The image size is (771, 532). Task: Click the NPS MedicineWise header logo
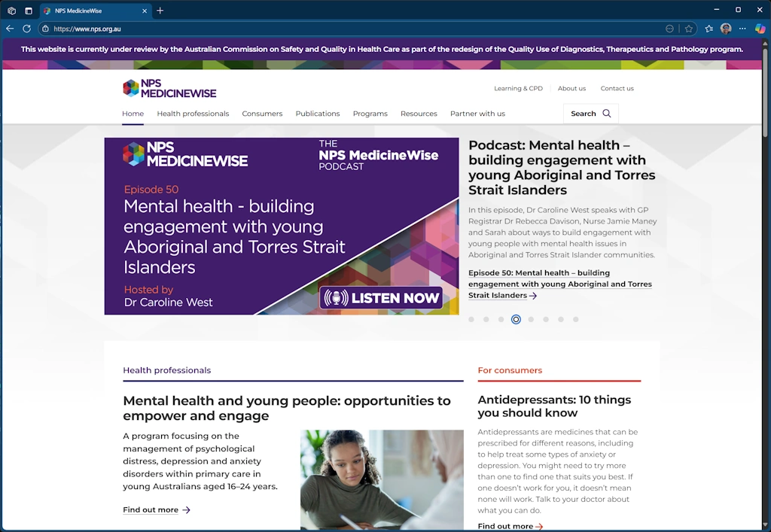(169, 89)
